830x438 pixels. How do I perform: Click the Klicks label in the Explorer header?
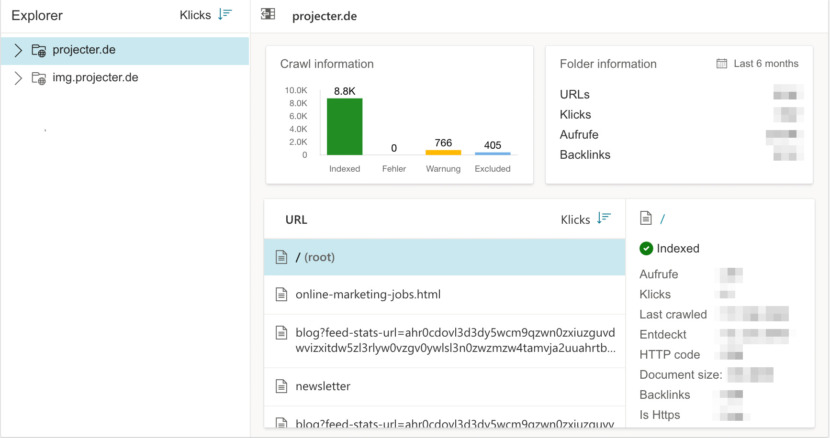[195, 15]
